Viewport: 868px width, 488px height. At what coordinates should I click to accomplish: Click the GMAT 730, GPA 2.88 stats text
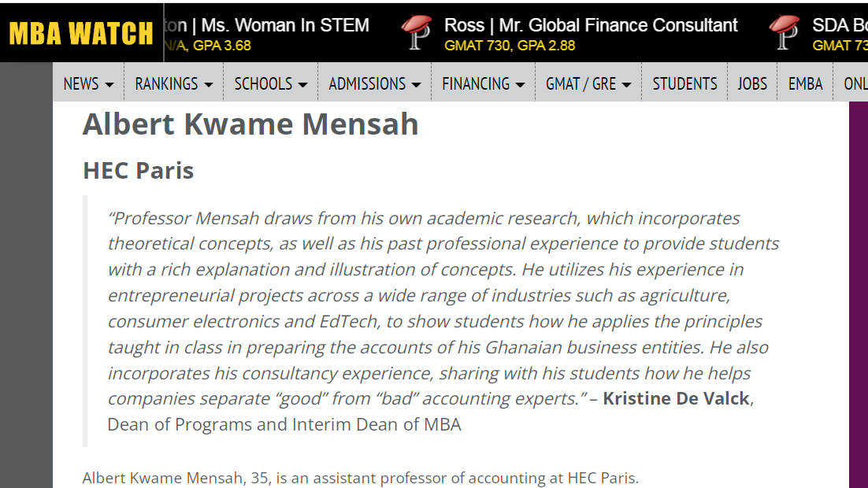[x=510, y=46]
